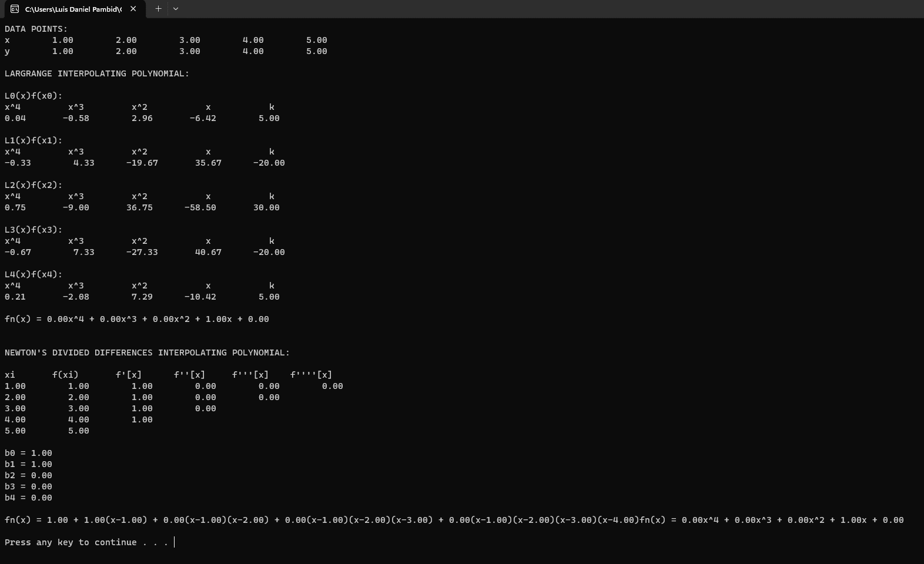Screen dimensions: 924x564
Task: Click the L4(x)f(x4): label
Action: [x=34, y=274]
